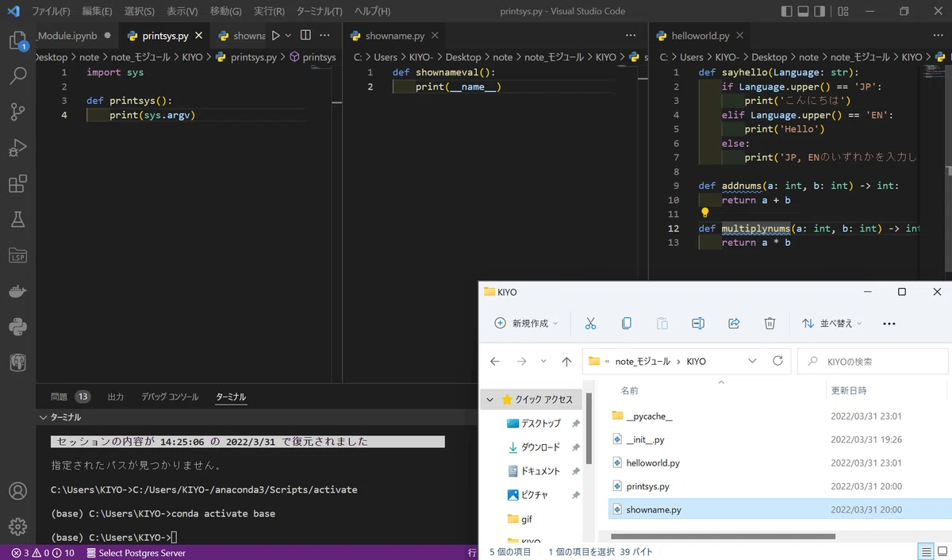Open the 実行(R) menu
Image resolution: width=952 pixels, height=560 pixels.
pos(269,11)
